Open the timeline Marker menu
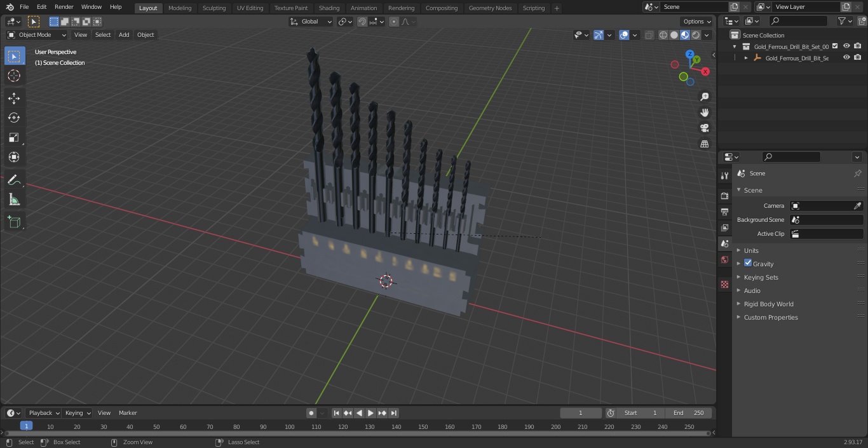868x448 pixels. click(128, 413)
